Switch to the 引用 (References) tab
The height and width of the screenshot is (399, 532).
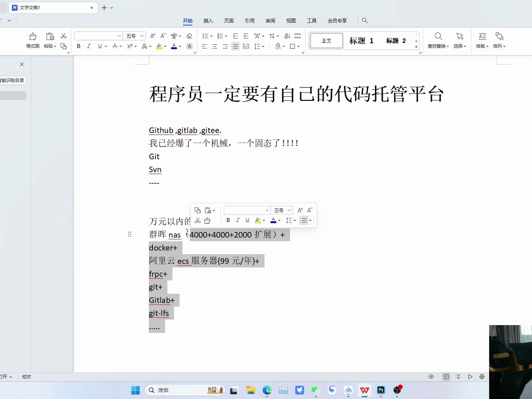point(250,21)
